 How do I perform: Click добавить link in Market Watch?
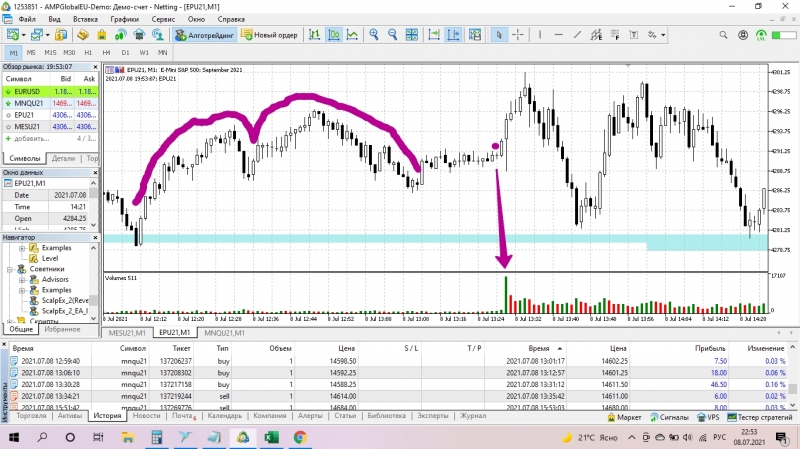[32, 138]
